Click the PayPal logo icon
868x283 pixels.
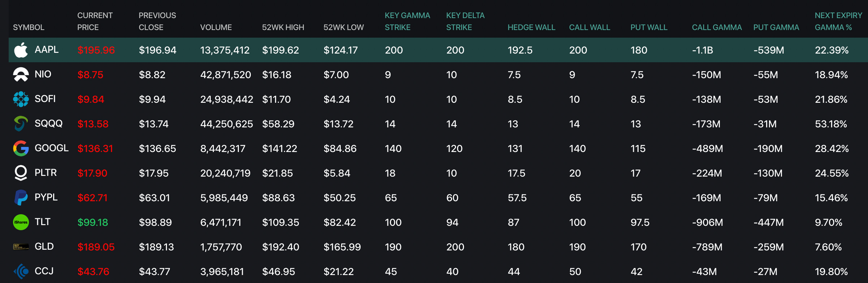[21, 198]
